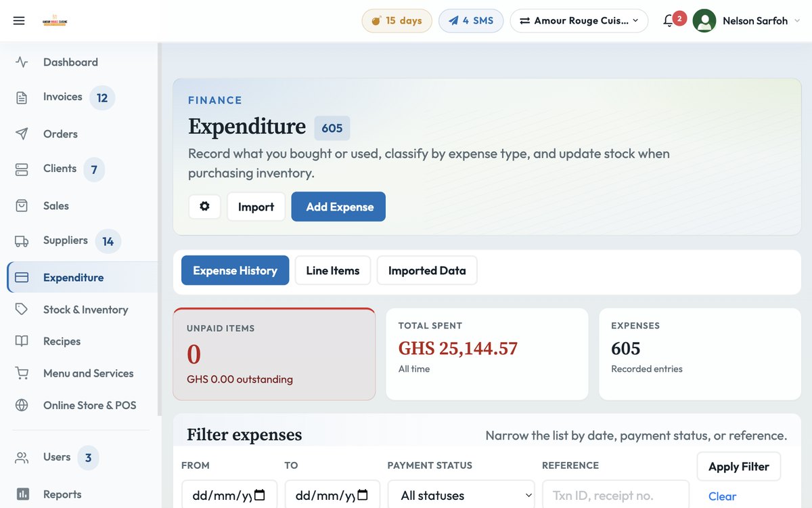
Task: Click the Invoices count badge 12
Action: [102, 98]
